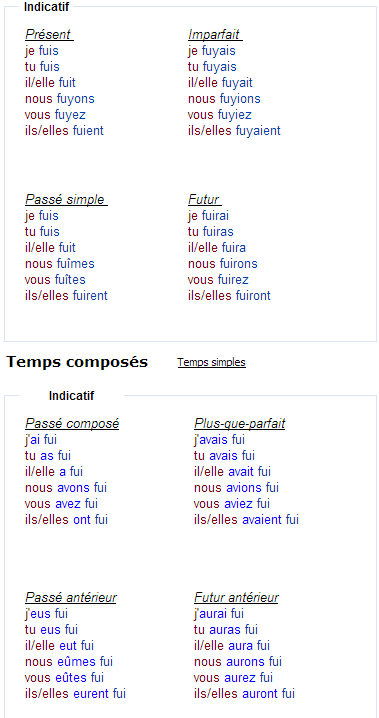Open the Passé composé heading
This screenshot has width=379, height=718.
(72, 424)
